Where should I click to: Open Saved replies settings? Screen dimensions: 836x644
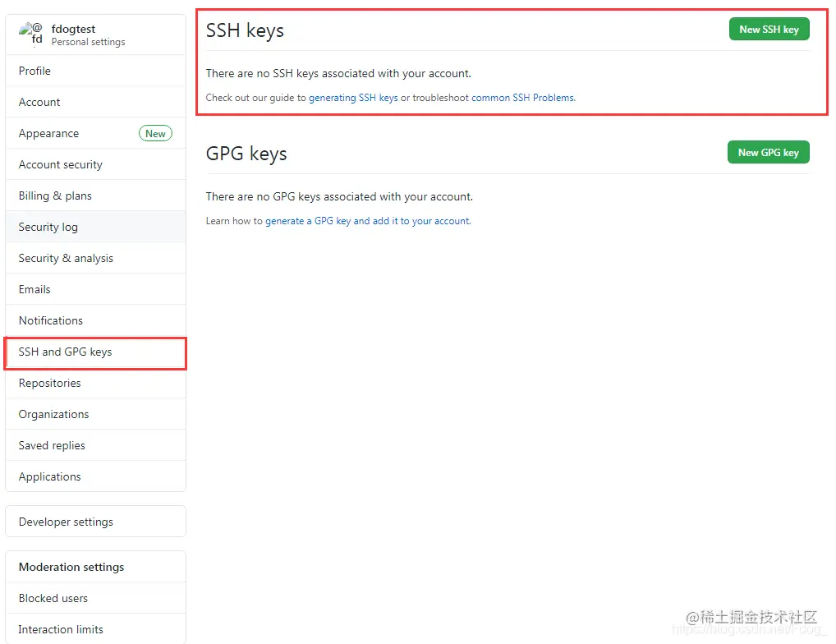click(96, 445)
